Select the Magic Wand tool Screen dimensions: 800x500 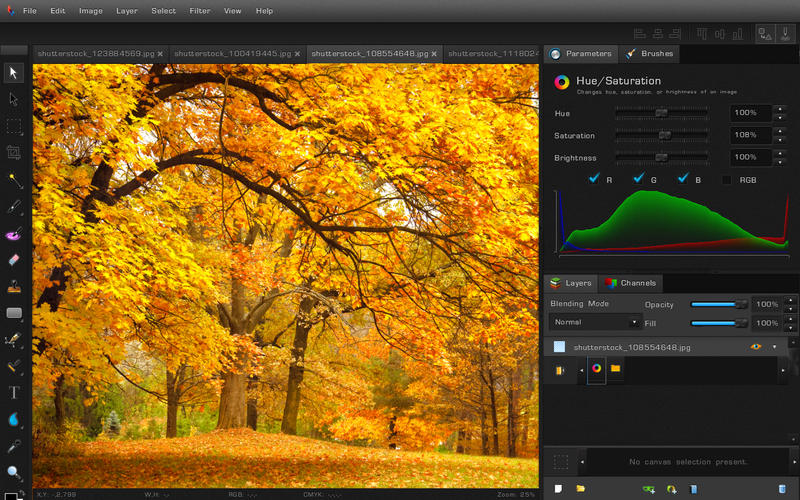click(14, 180)
